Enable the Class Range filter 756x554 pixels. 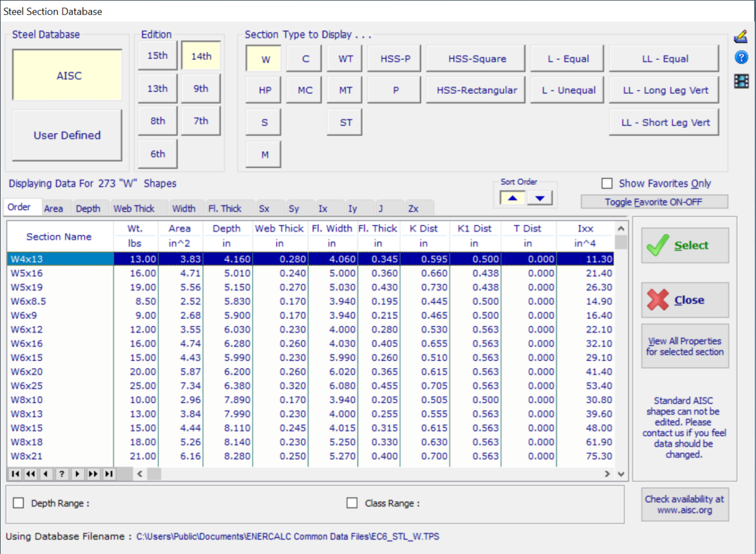pyautogui.click(x=352, y=503)
